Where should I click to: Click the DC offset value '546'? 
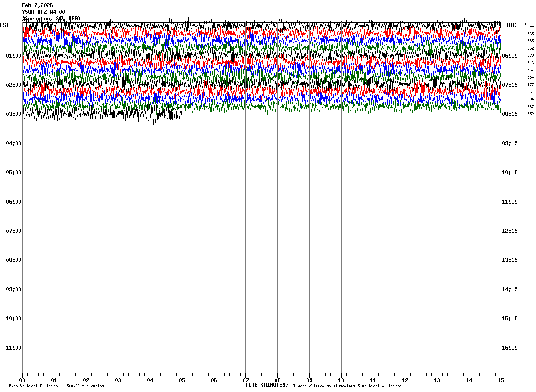pyautogui.click(x=531, y=63)
